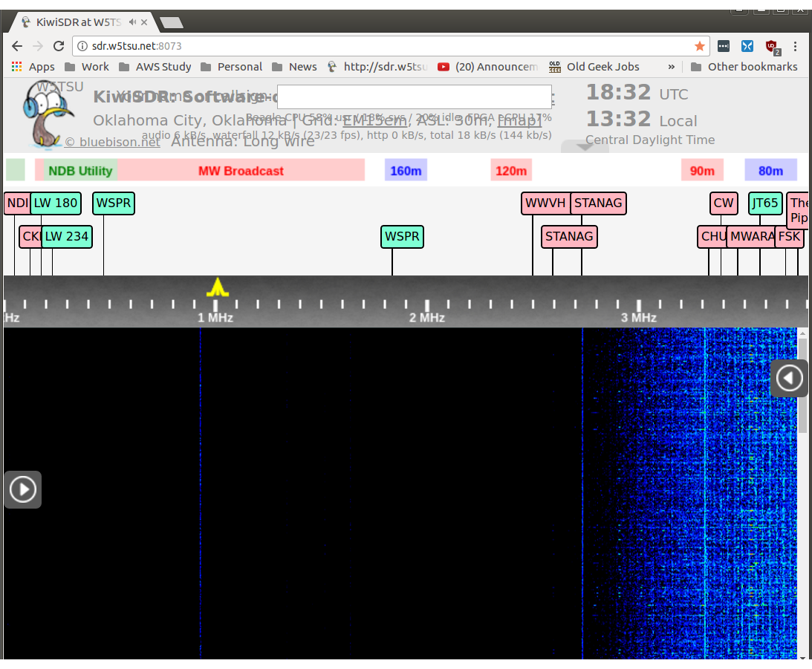Screen dimensions: 812x669
Task: Collapse the top bar with the down arrow
Action: tap(585, 146)
